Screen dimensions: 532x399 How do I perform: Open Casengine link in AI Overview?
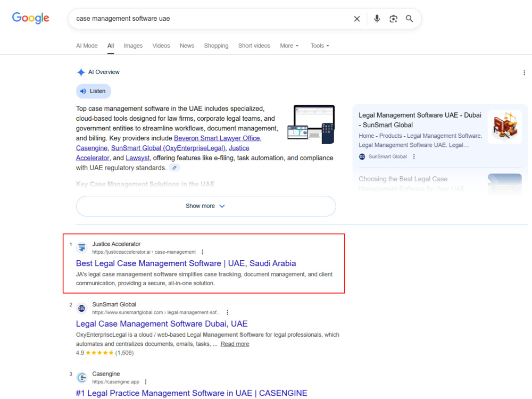point(92,148)
